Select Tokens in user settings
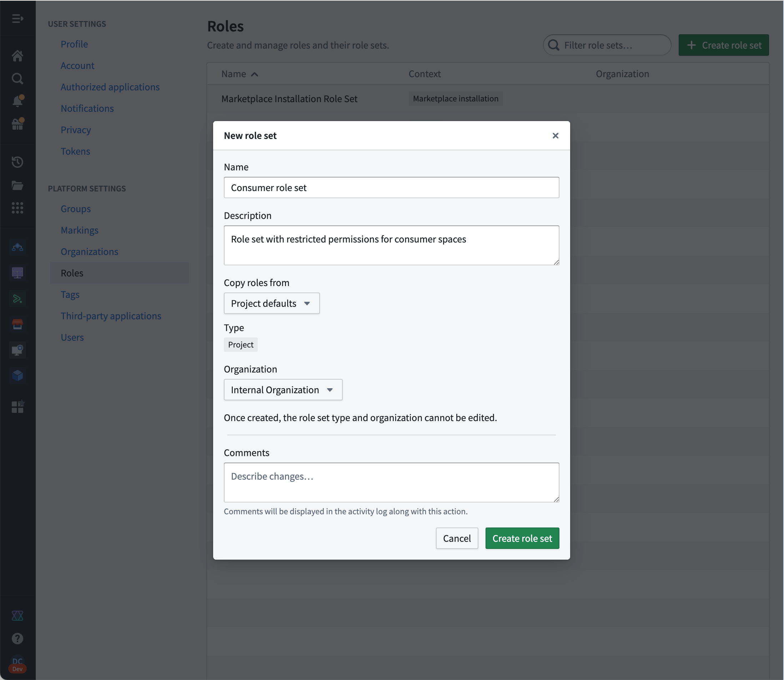This screenshot has height=680, width=784. pyautogui.click(x=75, y=151)
